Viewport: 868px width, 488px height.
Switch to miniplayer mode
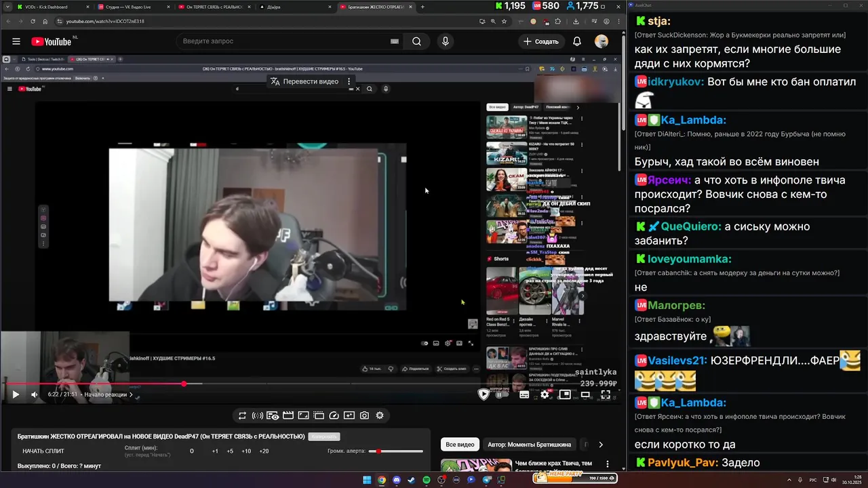(x=565, y=394)
